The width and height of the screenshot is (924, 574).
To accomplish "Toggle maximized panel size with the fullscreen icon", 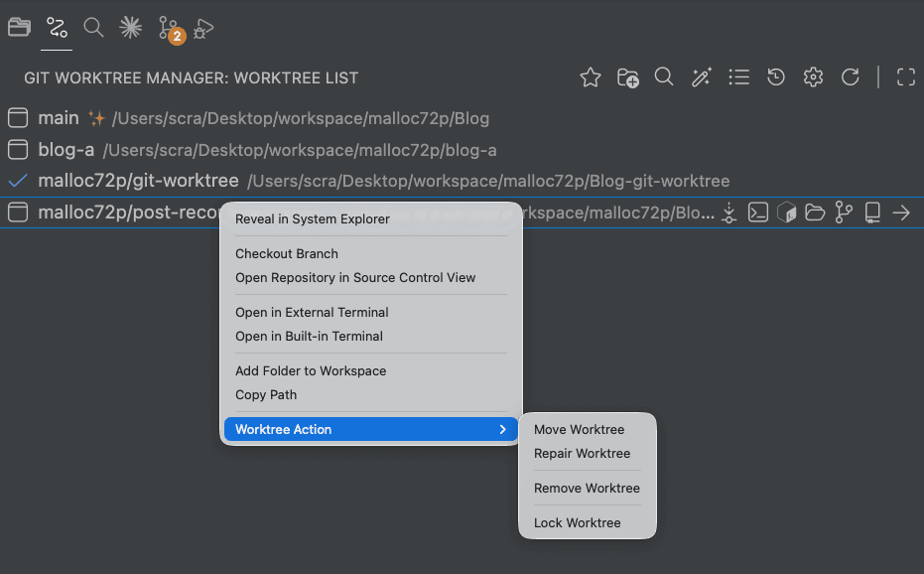I will [x=905, y=77].
